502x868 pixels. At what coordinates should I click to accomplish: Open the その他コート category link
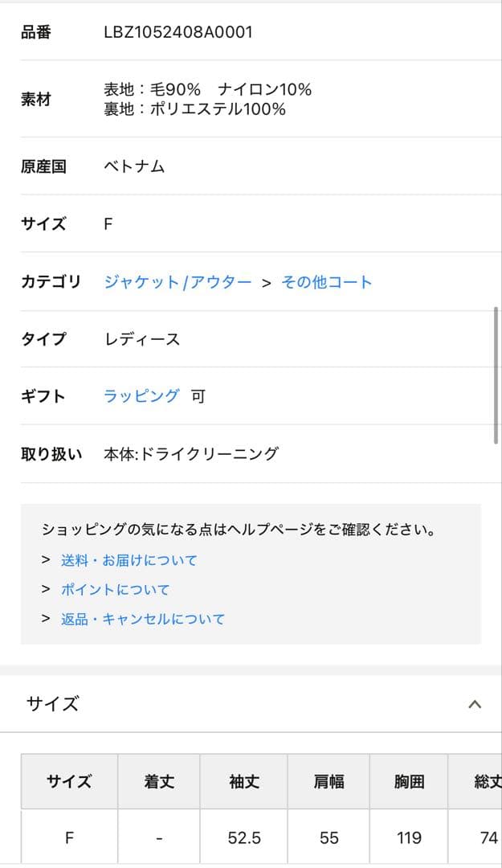pyautogui.click(x=327, y=282)
